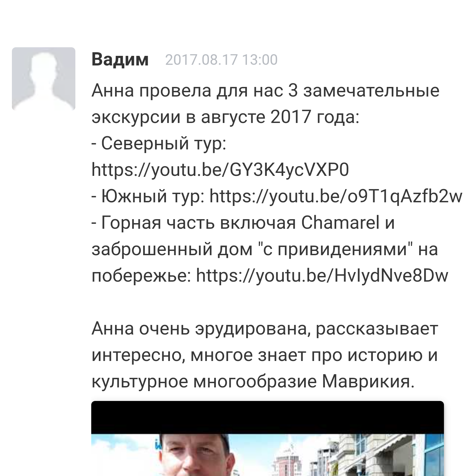Click the 'экскурсии в августе 2017 года:' line
Viewport: 476px width, 476px height.
coord(225,117)
